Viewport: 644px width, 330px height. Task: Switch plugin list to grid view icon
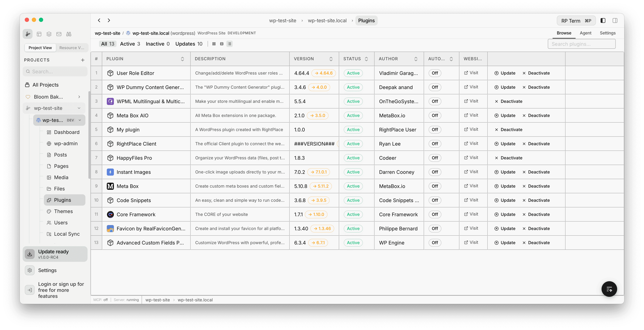point(214,44)
